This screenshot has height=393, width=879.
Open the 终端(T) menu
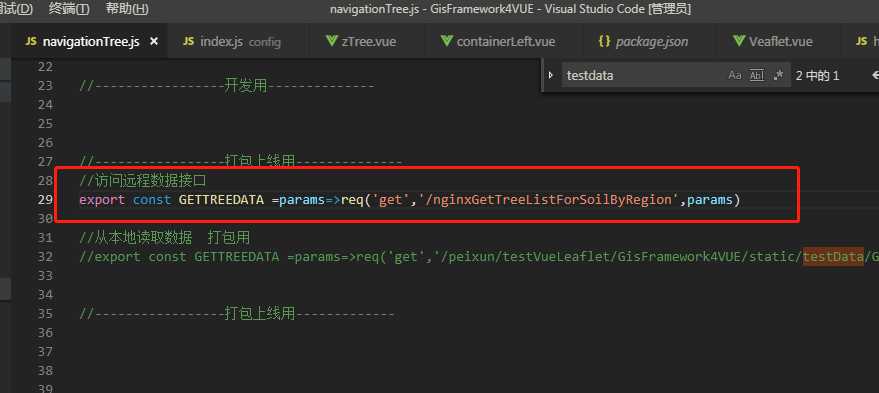point(69,9)
